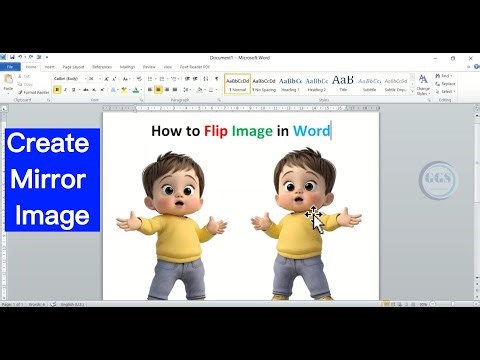The width and height of the screenshot is (480, 360).
Task: Click the Subscript icon
Action: click(94, 90)
